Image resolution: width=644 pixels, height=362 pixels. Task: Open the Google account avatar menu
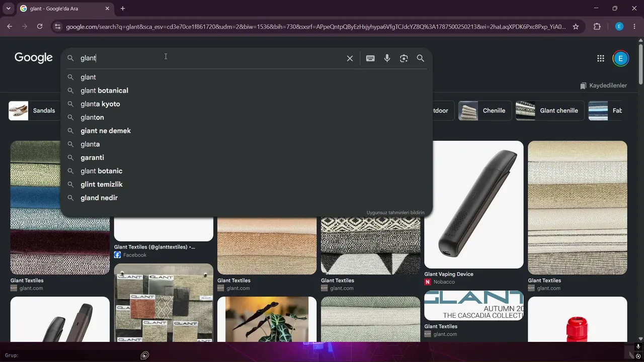coord(620,58)
